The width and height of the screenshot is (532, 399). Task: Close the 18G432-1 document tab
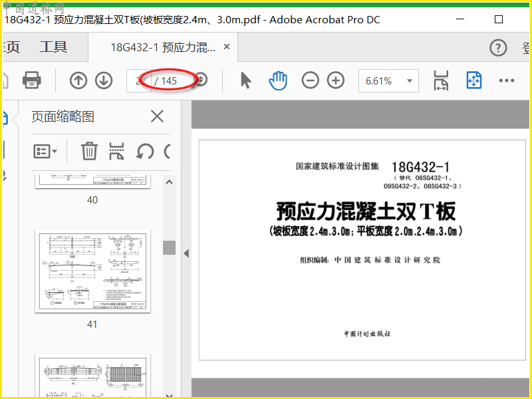coord(227,47)
